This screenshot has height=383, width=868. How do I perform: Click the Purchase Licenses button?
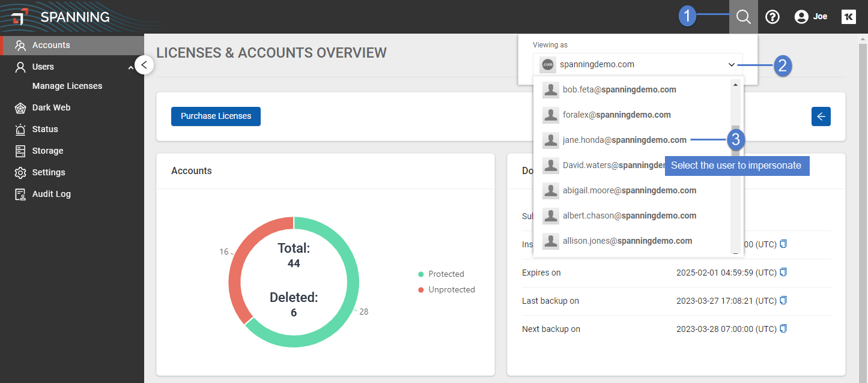click(216, 116)
